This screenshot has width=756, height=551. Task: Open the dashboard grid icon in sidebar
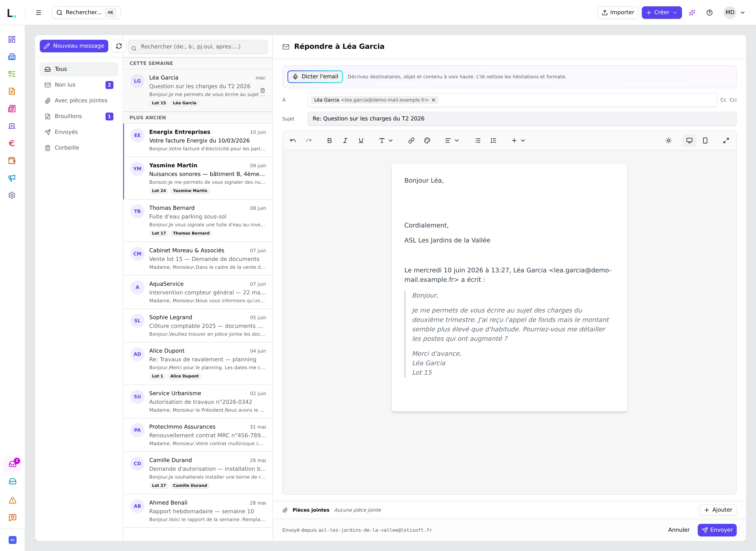pyautogui.click(x=12, y=39)
